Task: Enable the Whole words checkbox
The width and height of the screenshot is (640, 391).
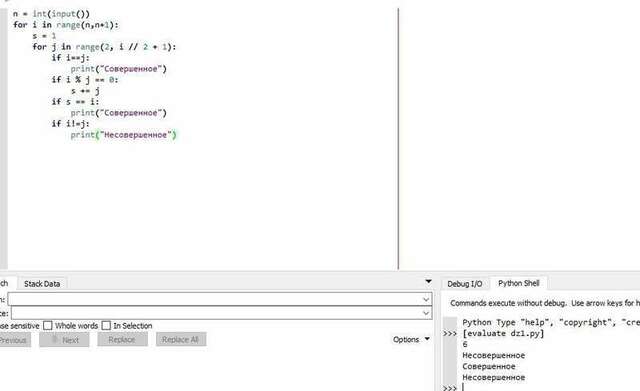Action: [48, 326]
